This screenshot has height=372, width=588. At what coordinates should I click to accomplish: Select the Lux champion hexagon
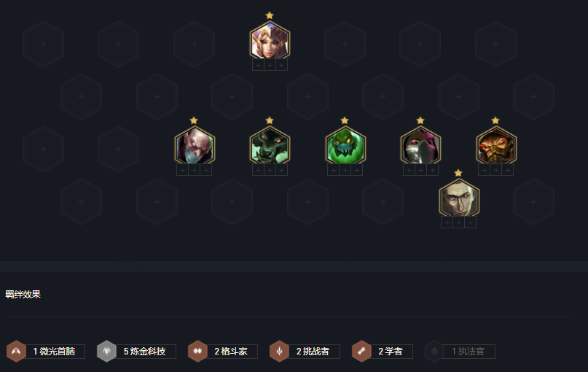tap(270, 41)
